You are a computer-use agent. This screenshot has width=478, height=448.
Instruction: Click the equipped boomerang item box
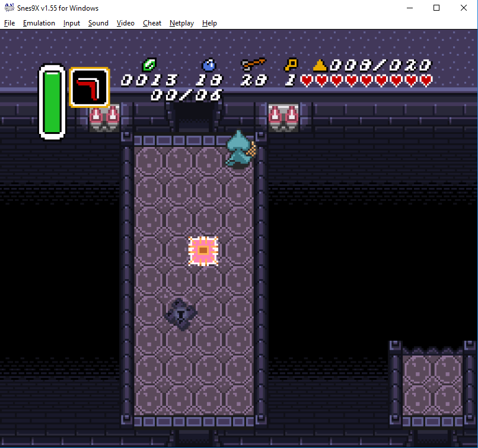pos(89,87)
